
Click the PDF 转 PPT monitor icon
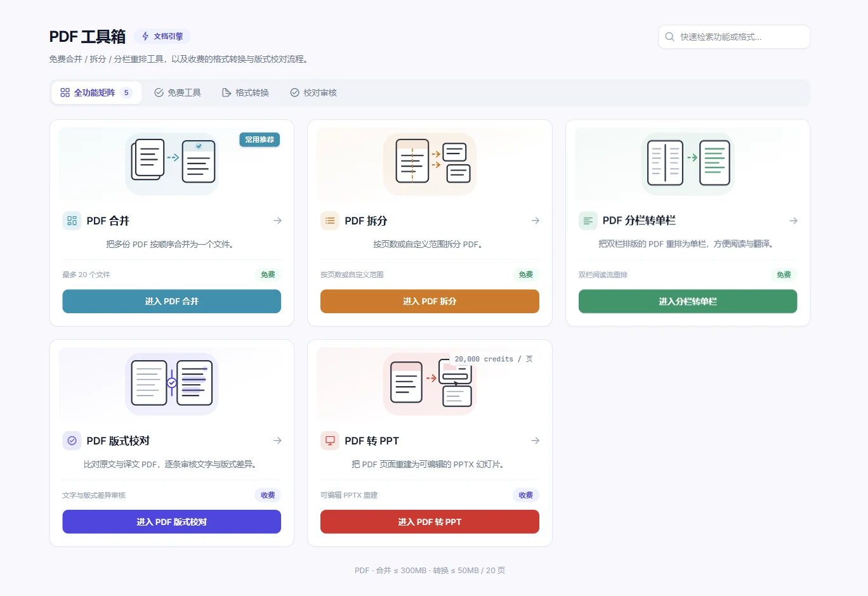(330, 441)
